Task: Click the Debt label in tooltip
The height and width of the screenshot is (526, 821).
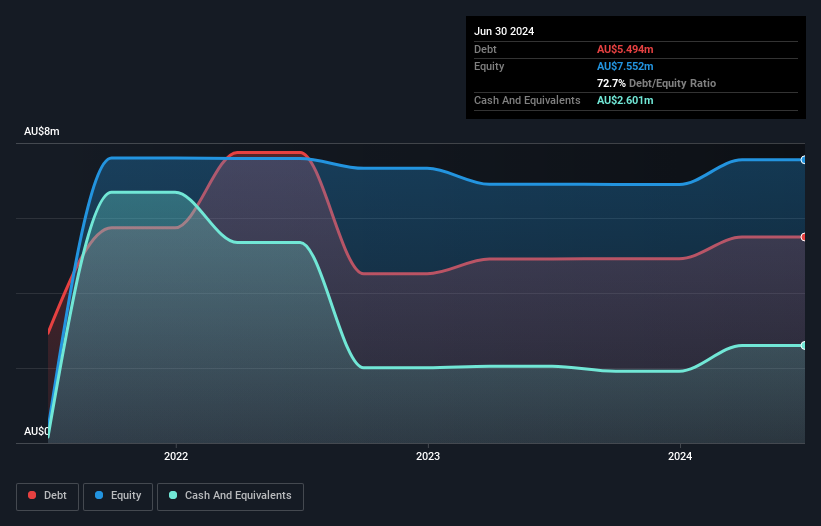Action: [485, 49]
